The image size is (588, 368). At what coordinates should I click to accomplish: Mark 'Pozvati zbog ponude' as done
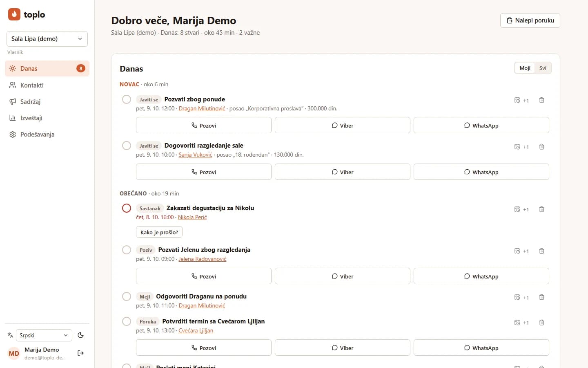click(127, 99)
